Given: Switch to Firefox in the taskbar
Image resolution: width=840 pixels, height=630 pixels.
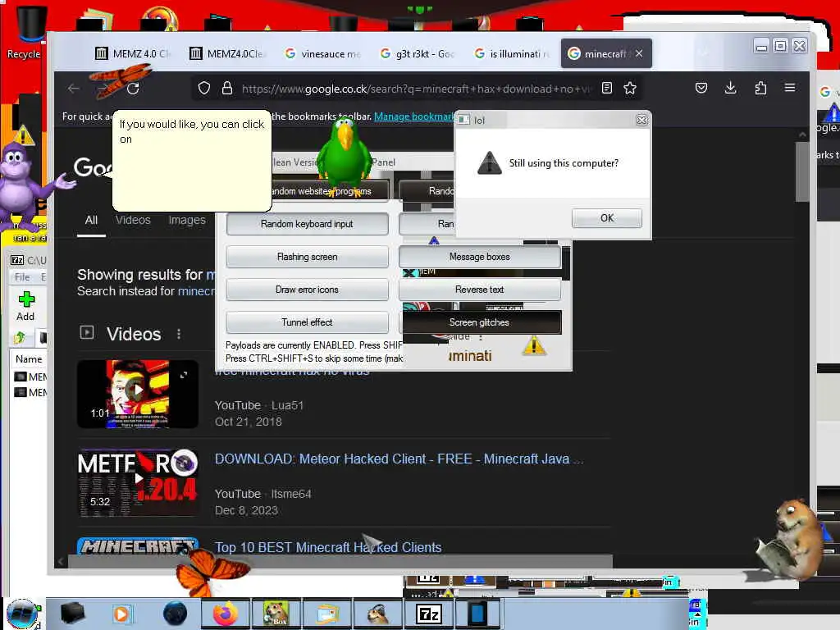Looking at the screenshot, I should [226, 614].
